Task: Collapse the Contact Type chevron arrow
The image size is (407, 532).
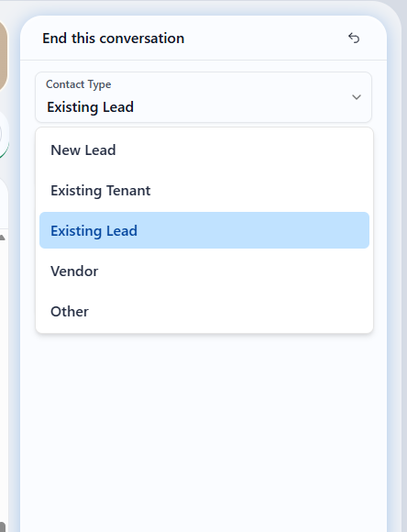Action: pyautogui.click(x=356, y=97)
